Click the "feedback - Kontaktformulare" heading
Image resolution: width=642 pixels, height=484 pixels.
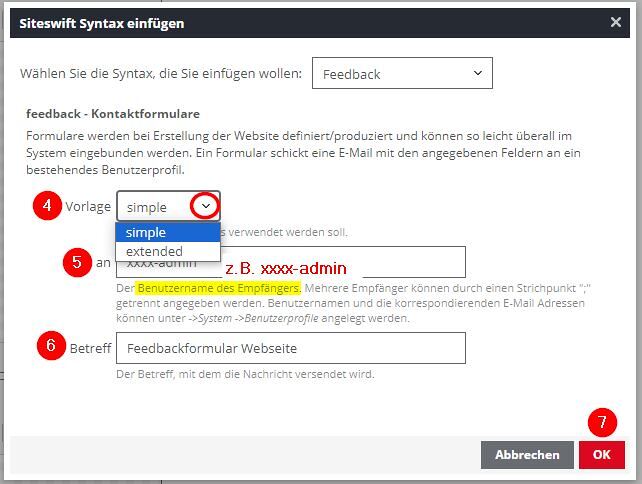[x=112, y=115]
